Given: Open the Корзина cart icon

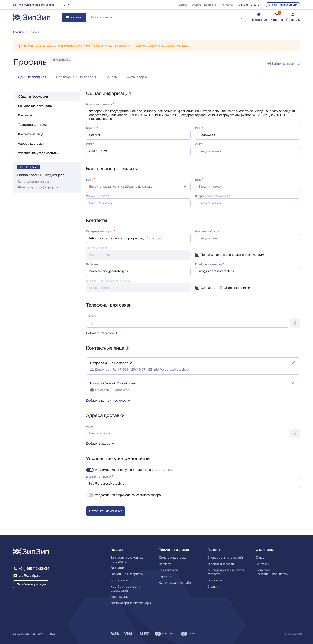Looking at the screenshot, I should click(277, 14).
